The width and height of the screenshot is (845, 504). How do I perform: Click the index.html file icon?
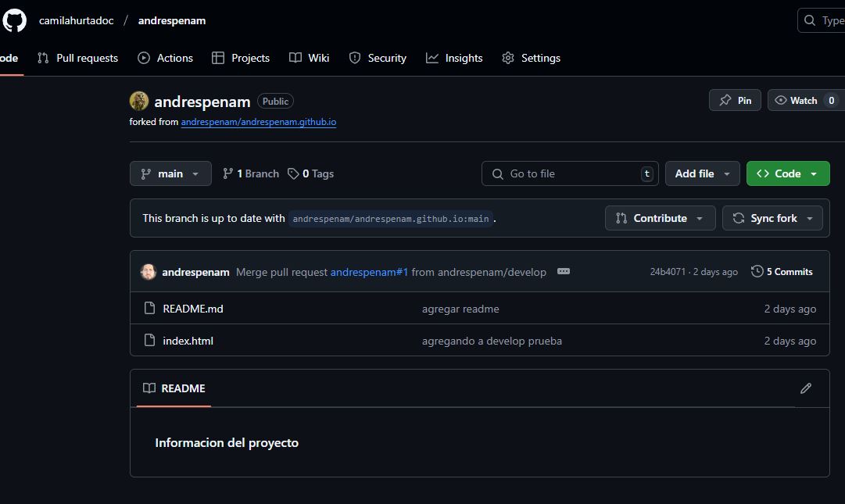pos(149,340)
